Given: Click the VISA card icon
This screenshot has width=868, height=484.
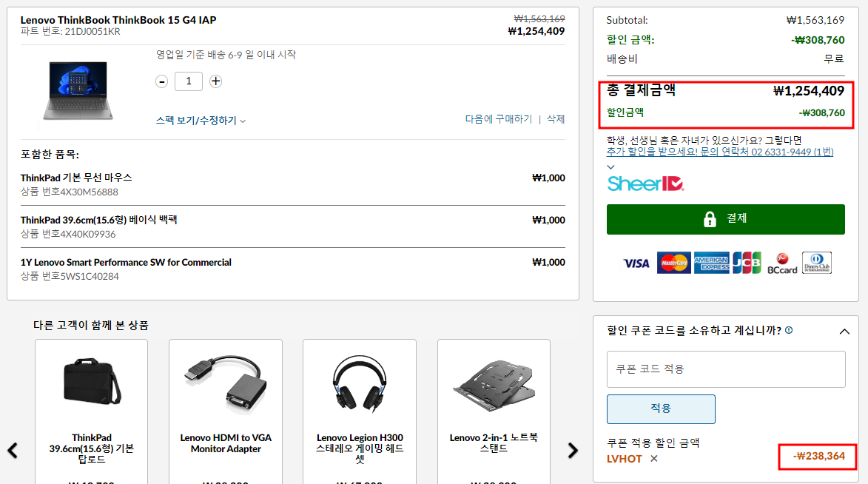Looking at the screenshot, I should 636,263.
